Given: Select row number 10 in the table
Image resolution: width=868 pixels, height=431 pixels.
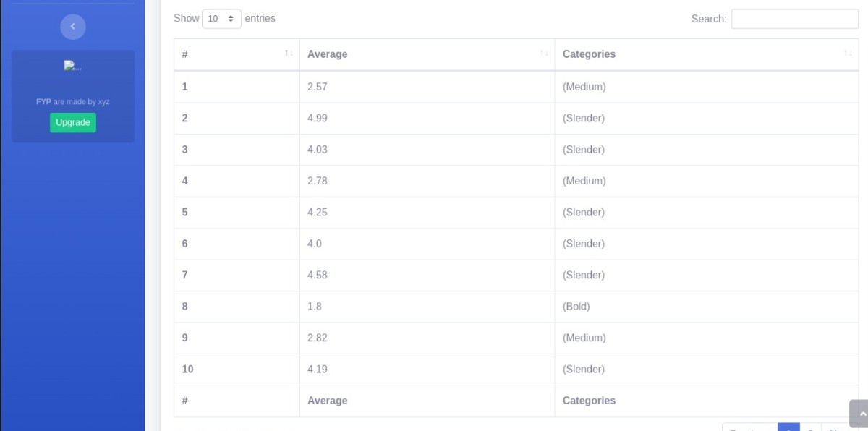Looking at the screenshot, I should coord(188,370).
